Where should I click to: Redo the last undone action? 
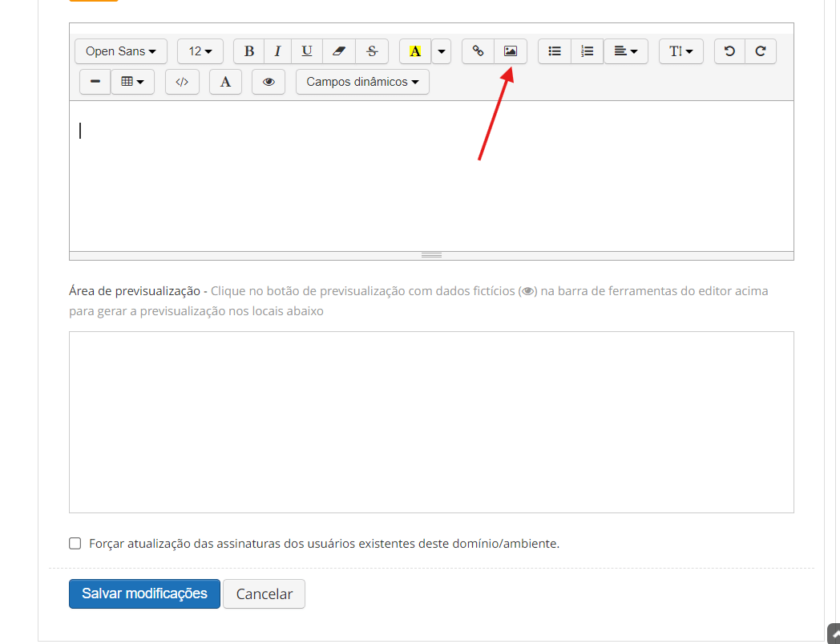click(x=761, y=51)
